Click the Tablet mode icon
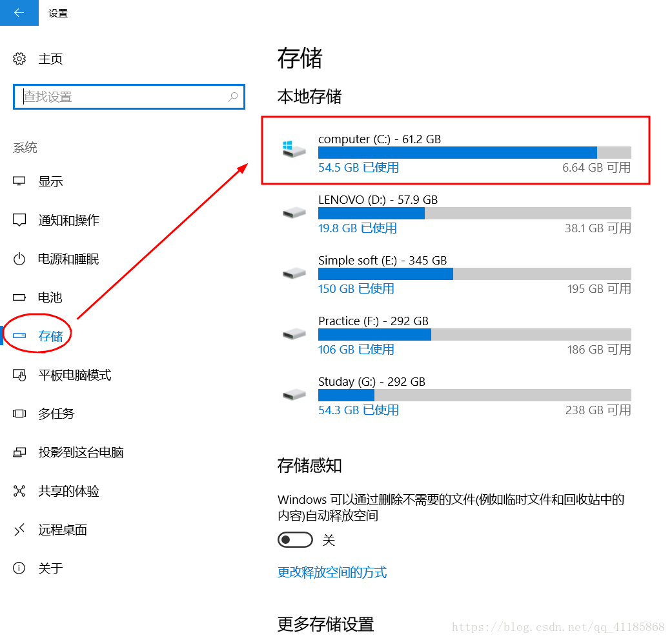 click(x=19, y=375)
